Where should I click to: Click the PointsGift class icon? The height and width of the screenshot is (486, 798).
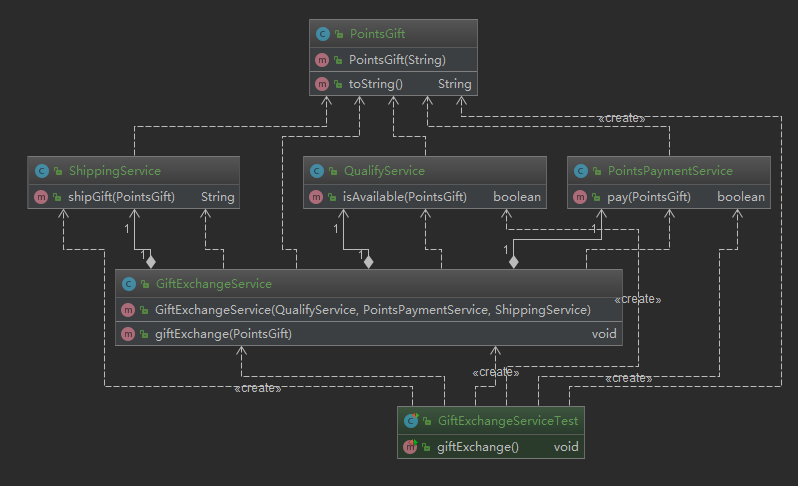tap(322, 34)
